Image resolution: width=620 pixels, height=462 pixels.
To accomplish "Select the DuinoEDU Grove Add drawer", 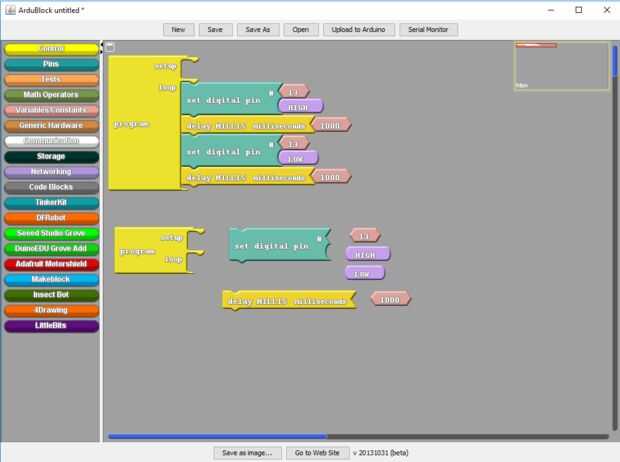I will click(51, 249).
